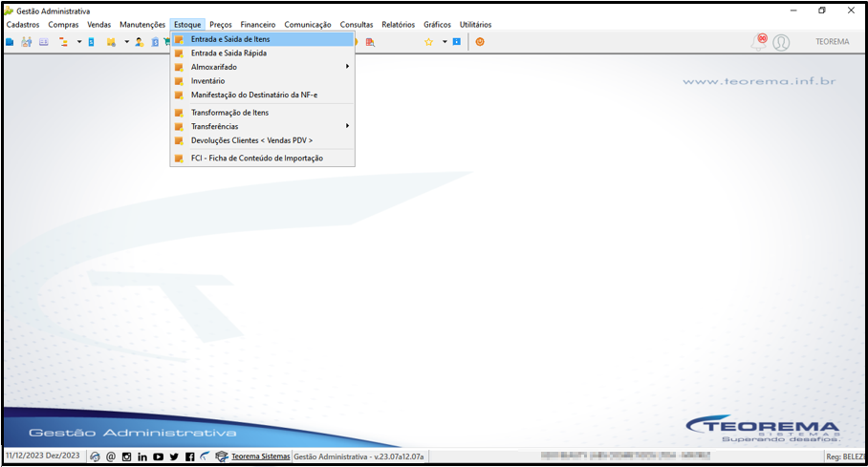Select the Inventário menu entry
Viewport: 868px width, 467px height.
coord(262,81)
